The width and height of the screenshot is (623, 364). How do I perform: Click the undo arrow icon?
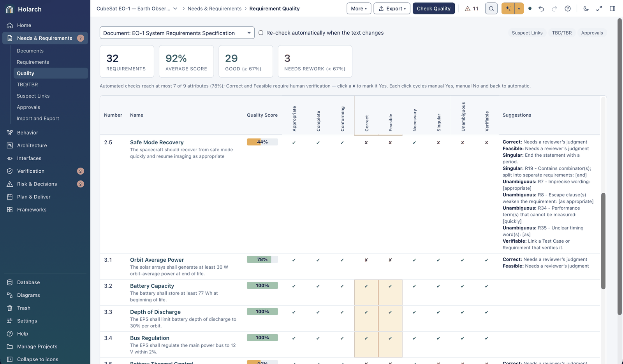541,9
